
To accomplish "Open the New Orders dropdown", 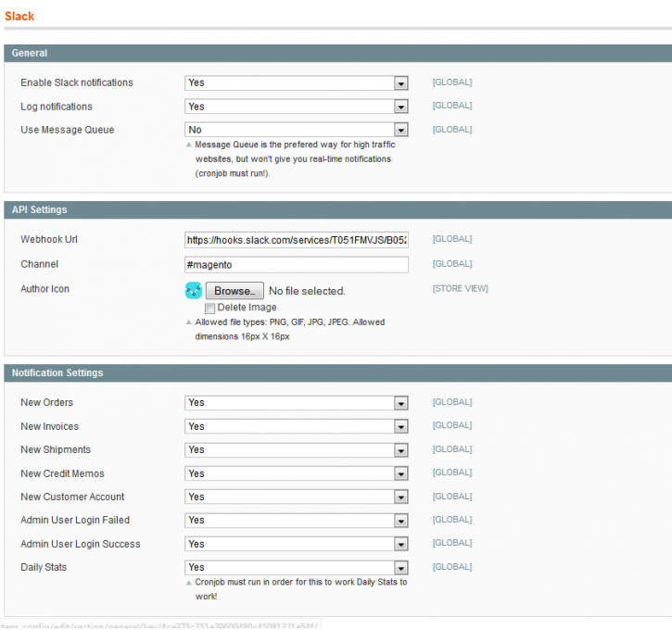I will click(296, 403).
